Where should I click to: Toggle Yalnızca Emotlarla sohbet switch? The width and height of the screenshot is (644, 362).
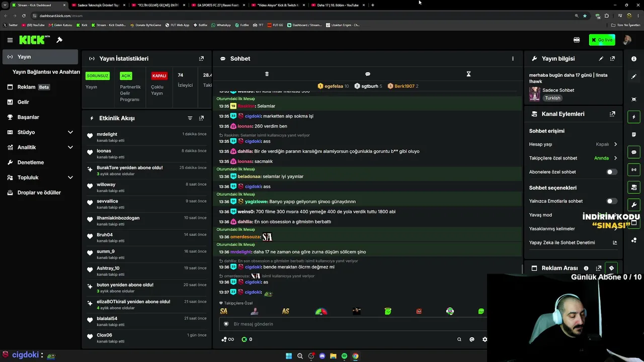point(611,201)
